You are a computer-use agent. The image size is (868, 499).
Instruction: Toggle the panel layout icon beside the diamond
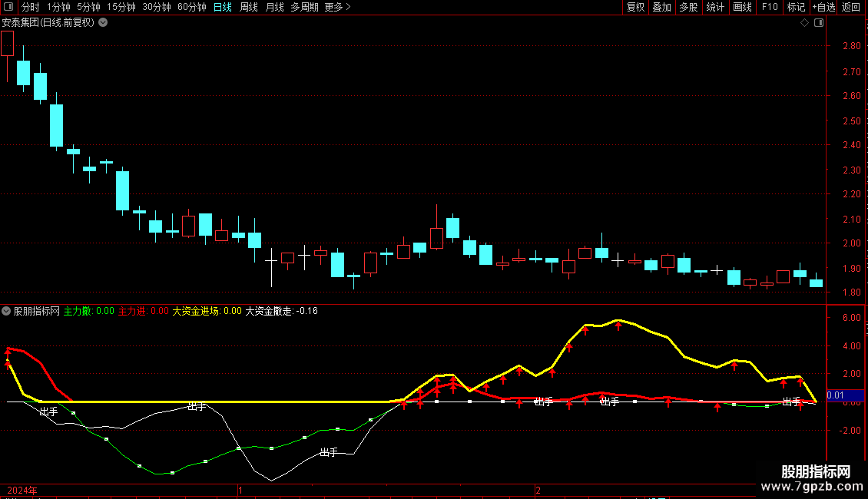point(819,23)
